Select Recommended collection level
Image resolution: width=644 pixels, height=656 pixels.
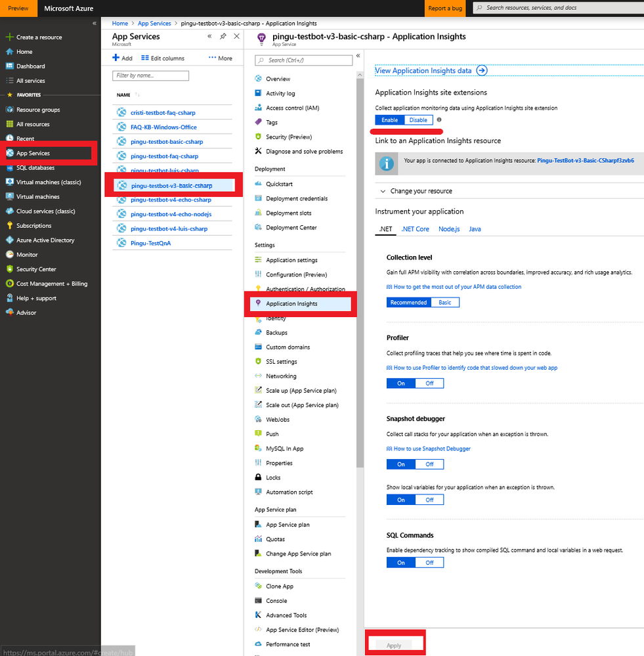(408, 303)
